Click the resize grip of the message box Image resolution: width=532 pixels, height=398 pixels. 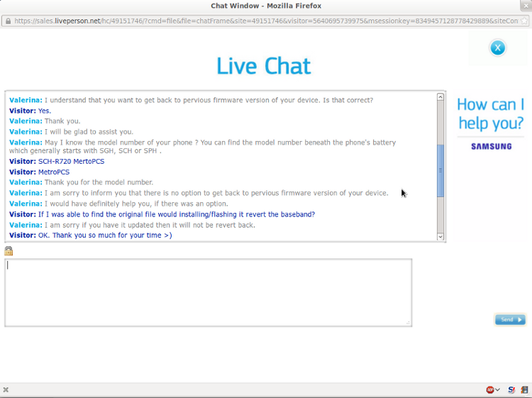[x=408, y=323]
